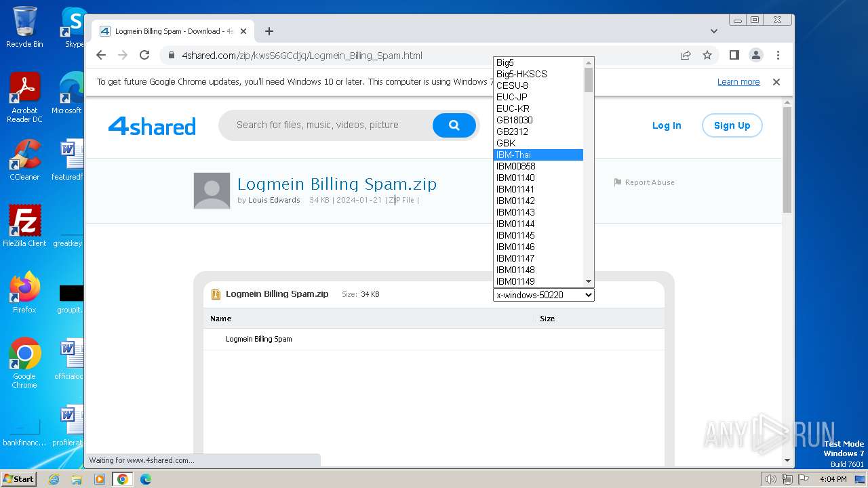Click the Size column header
Screen dimensions: 868x488
[547, 319]
